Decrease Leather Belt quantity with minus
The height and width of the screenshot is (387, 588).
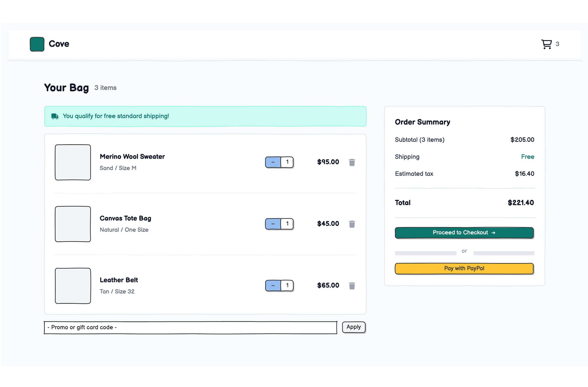point(273,286)
